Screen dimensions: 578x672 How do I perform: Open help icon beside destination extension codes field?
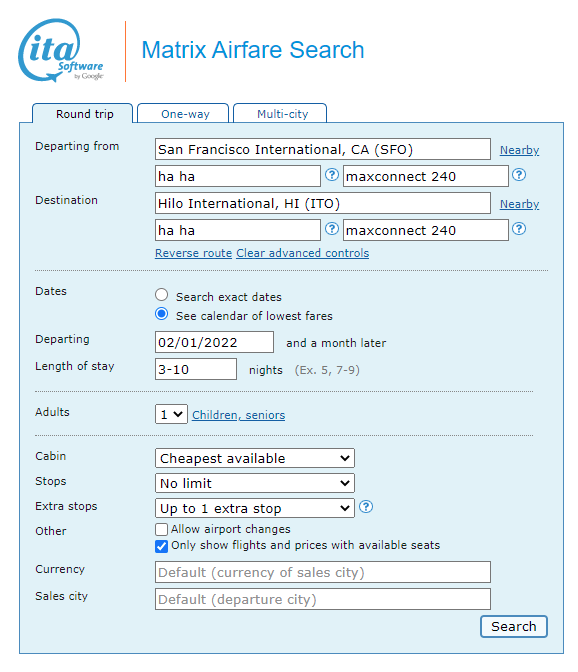coord(519,229)
